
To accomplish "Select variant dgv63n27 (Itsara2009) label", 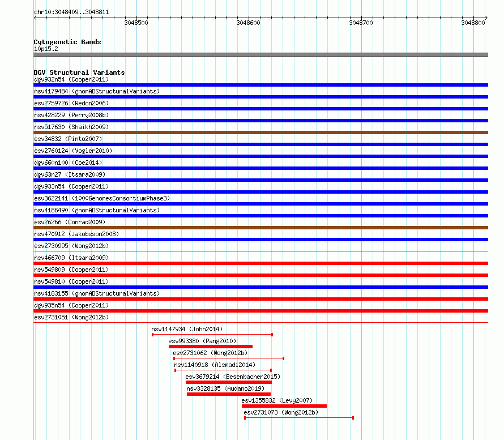I will pos(70,174).
